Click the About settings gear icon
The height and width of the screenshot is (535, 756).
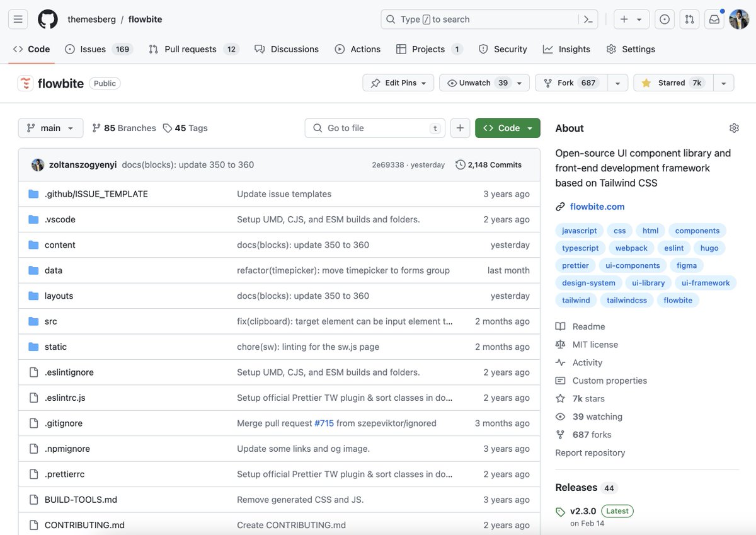tap(734, 128)
